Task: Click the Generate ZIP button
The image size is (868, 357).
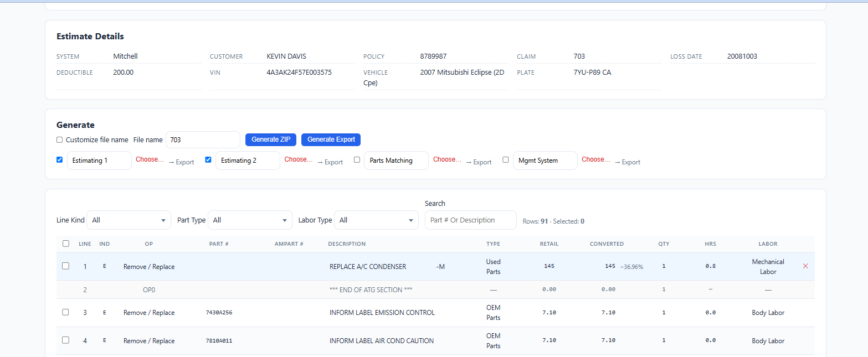Action: (x=271, y=139)
